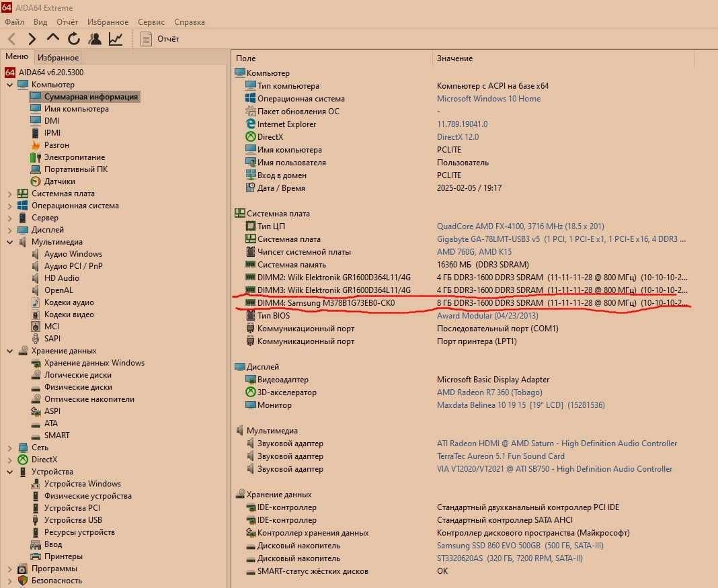The image size is (718, 588).
Task: Click the Принтеры icon in the tree
Action: (x=35, y=556)
